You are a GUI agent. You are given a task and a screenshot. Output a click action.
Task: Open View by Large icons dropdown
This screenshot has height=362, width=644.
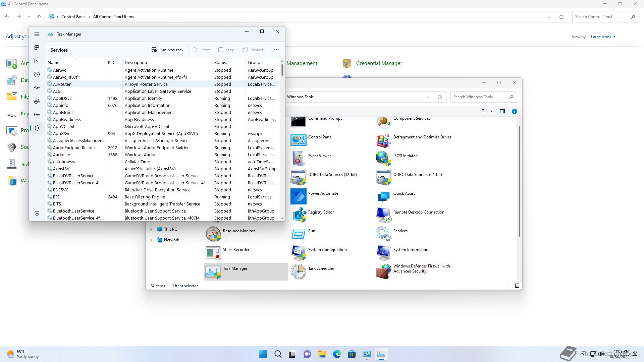coord(603,37)
